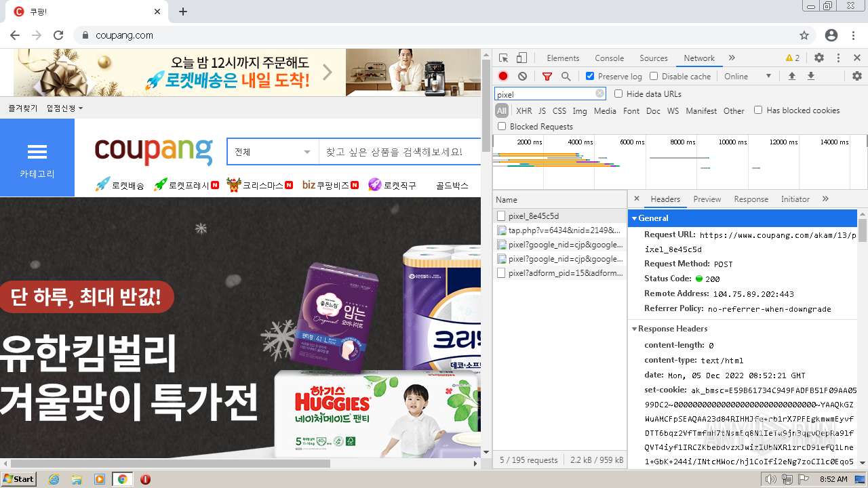
Task: Toggle the network filter funnel icon
Action: pos(547,77)
